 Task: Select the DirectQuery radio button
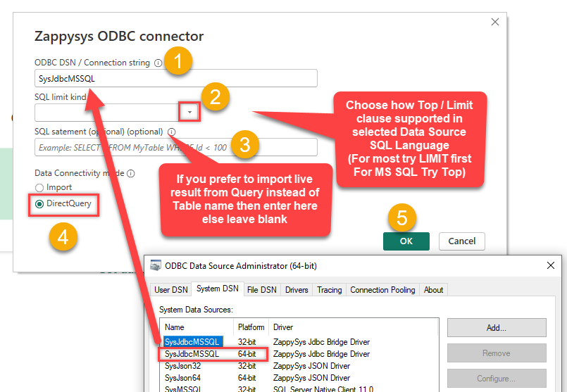point(39,204)
